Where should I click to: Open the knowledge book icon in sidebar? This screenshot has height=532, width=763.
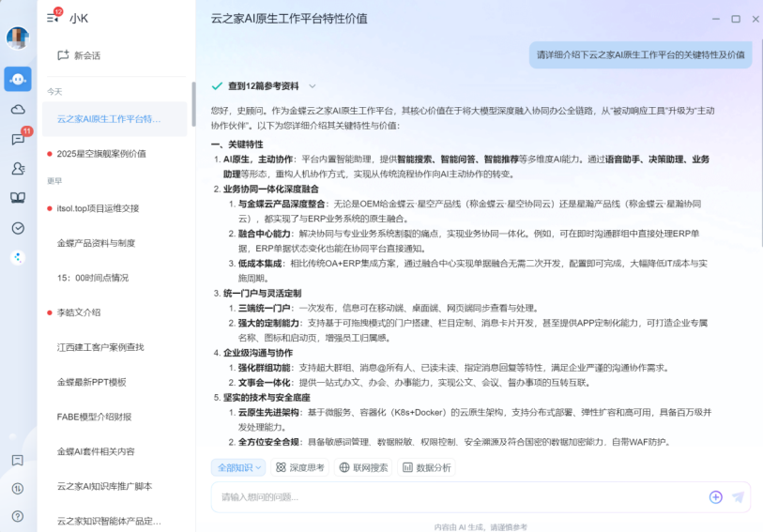tap(18, 198)
